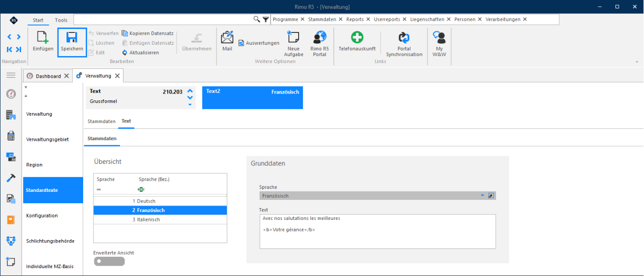Toggle Erweiterte Ansicht switch
This screenshot has height=276, width=644.
pyautogui.click(x=109, y=261)
